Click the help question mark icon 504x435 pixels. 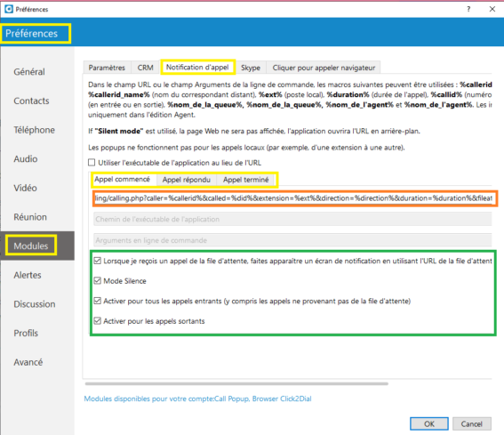(468, 9)
